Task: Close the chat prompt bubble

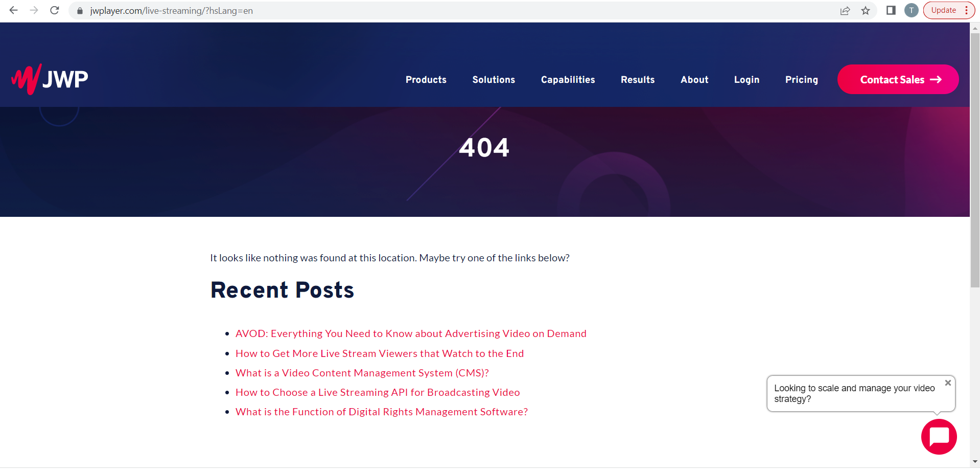Action: (x=948, y=383)
